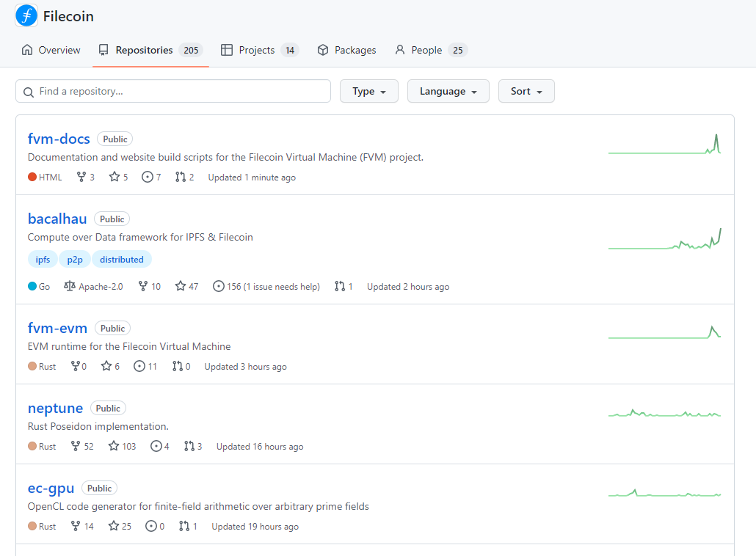View fvm-evm star icon with 6
Viewport: 756px width, 556px height.
(x=106, y=366)
